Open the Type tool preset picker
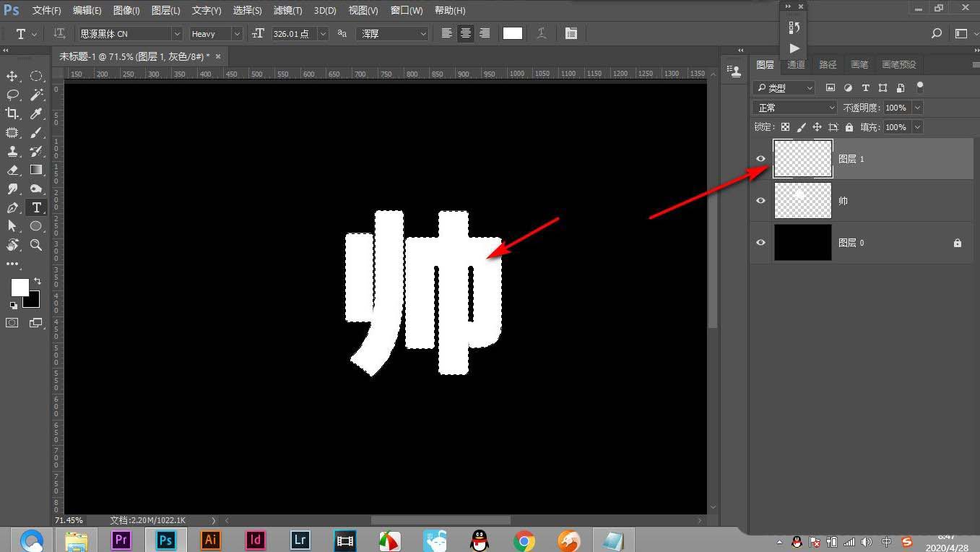980x552 pixels. 26,34
